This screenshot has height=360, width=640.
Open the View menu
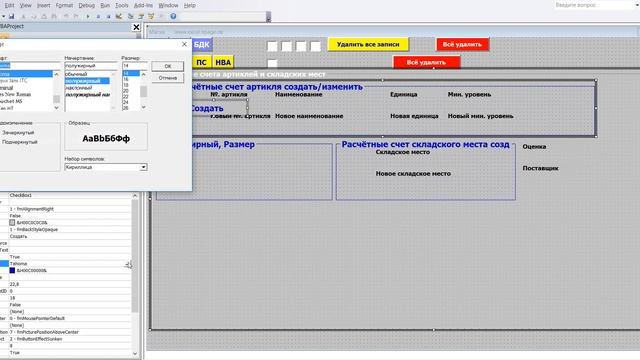click(25, 5)
